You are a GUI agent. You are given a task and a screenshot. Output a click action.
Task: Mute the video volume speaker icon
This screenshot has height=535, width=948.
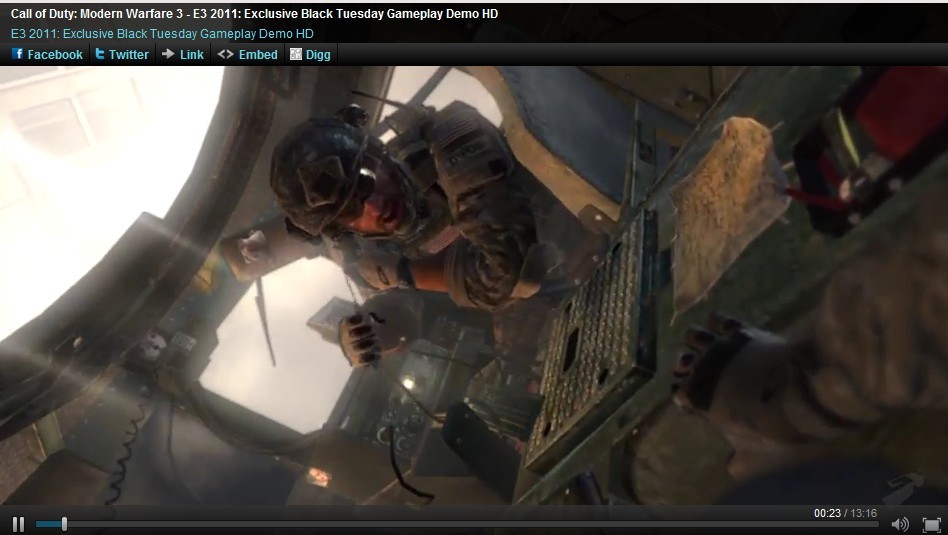pos(900,524)
